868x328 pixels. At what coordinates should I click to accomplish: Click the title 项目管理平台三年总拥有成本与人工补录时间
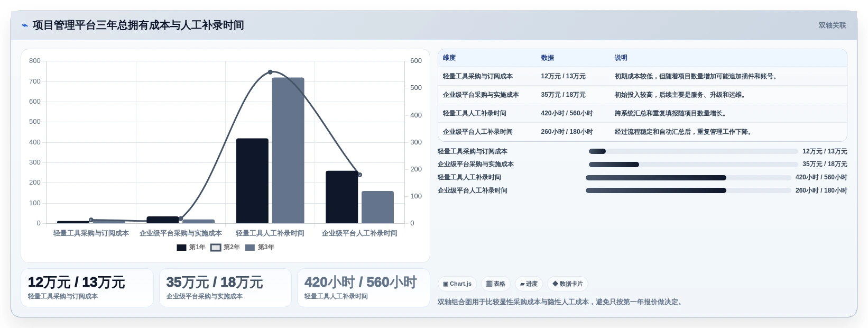click(x=138, y=25)
